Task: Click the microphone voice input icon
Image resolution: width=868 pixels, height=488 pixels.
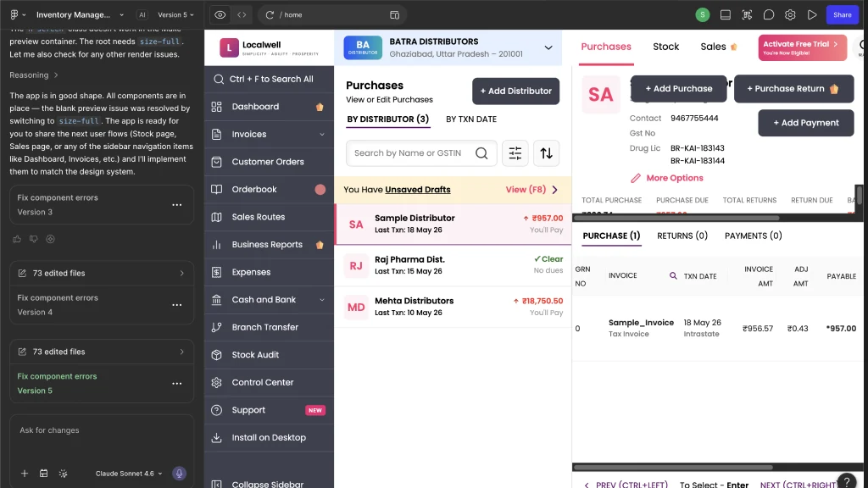Action: (x=179, y=474)
